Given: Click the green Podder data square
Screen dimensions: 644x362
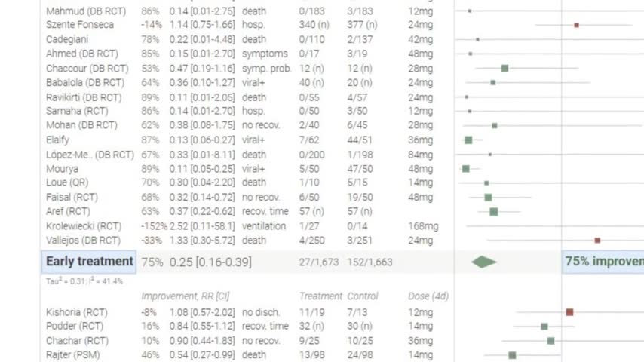Looking at the screenshot, I should pyautogui.click(x=544, y=327).
